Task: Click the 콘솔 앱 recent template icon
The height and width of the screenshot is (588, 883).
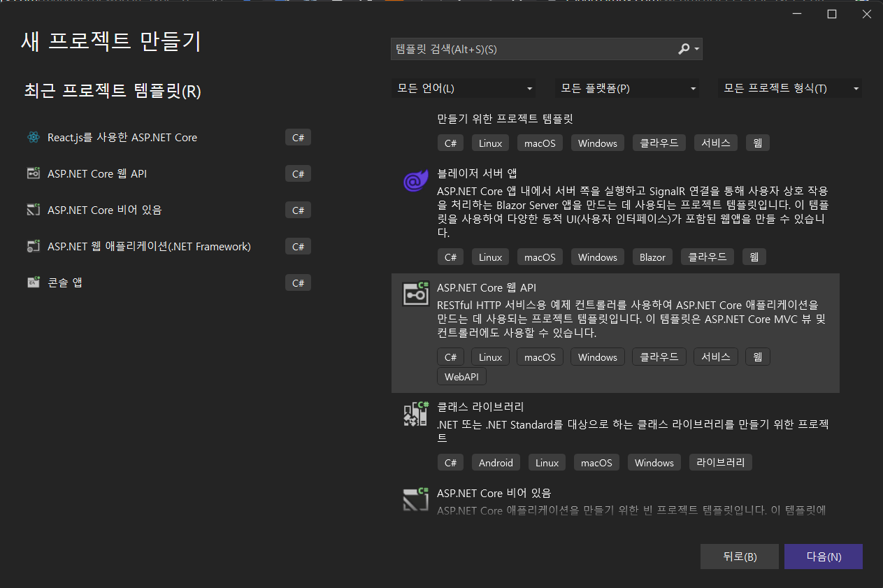Action: tap(33, 282)
